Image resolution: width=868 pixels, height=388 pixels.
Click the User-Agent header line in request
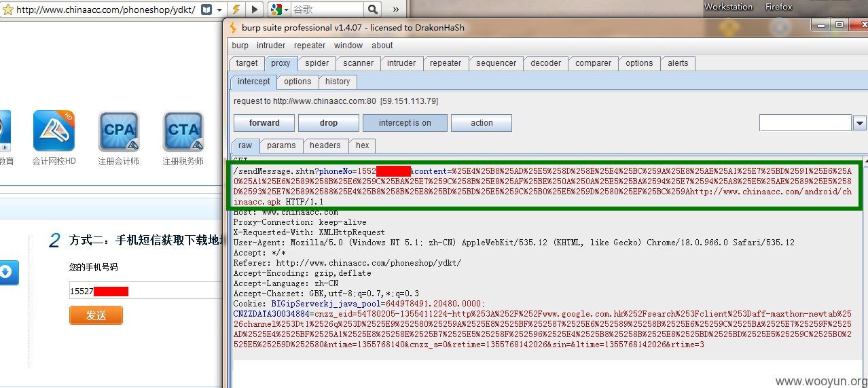pyautogui.click(x=513, y=243)
